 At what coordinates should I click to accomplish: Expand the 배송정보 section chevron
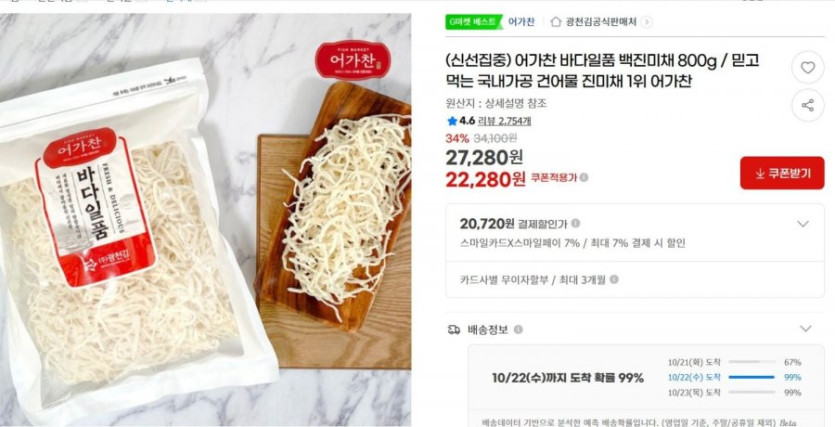[x=806, y=329]
